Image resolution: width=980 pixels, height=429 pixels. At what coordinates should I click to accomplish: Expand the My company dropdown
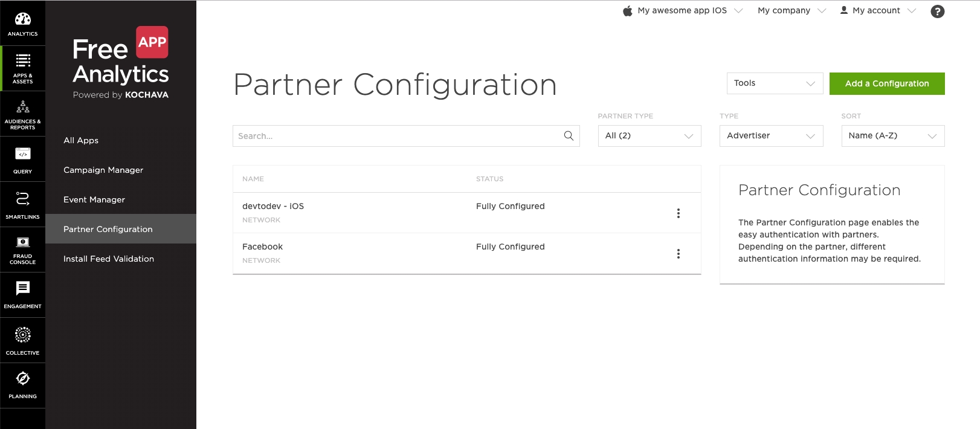click(x=791, y=11)
